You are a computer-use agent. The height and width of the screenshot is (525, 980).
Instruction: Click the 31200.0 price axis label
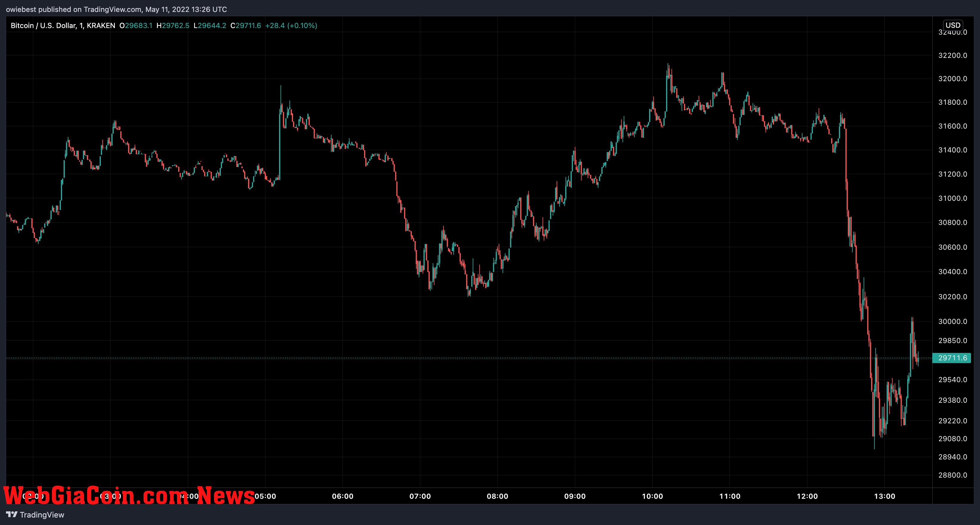click(x=953, y=174)
